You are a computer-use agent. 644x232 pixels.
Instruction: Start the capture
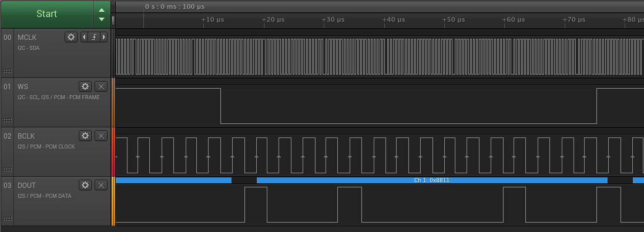pos(47,14)
